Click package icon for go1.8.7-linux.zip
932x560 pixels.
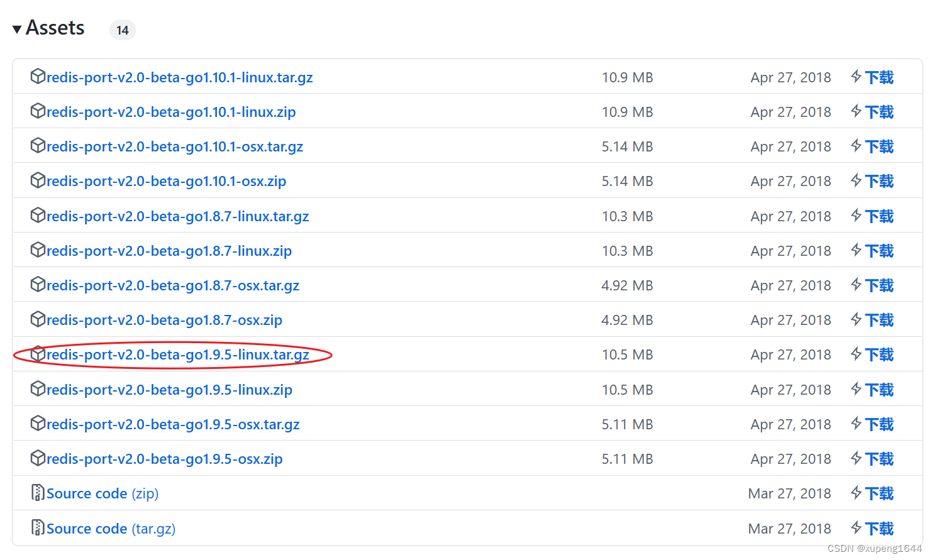click(x=38, y=250)
